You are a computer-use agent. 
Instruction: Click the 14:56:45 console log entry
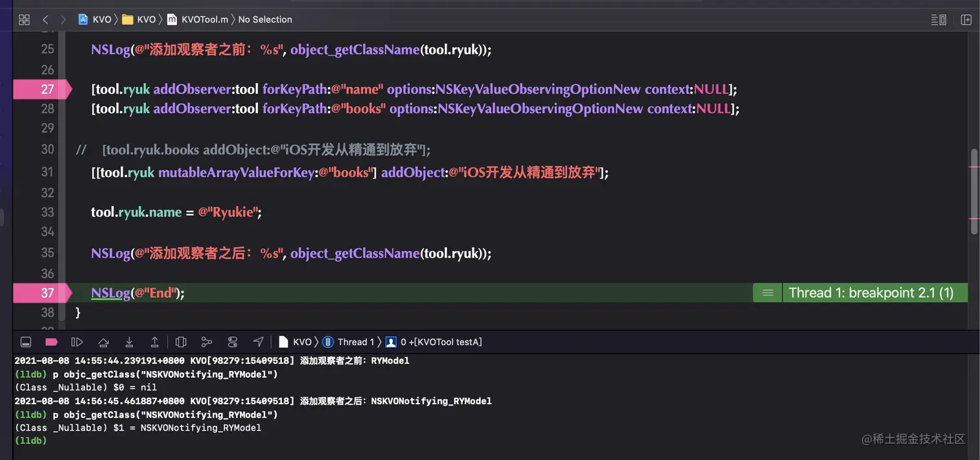[x=253, y=401]
